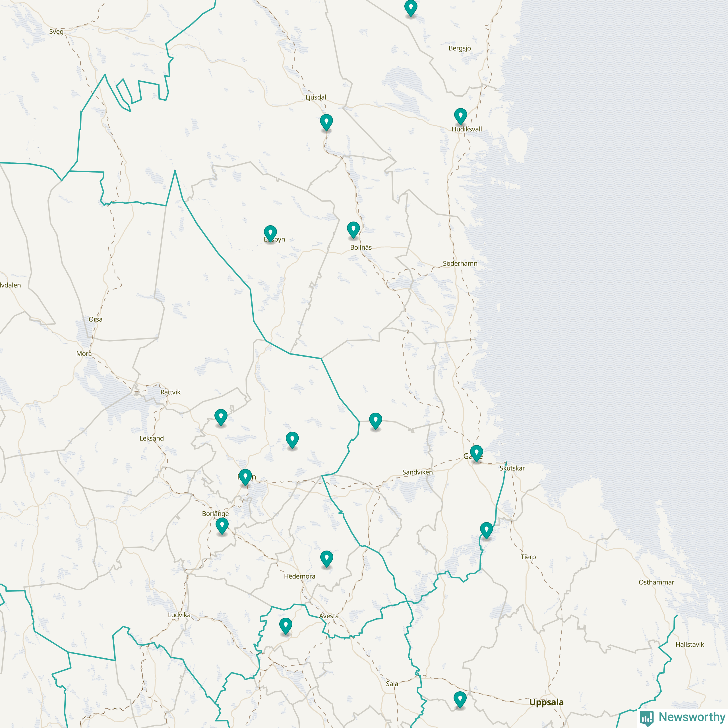Click the Uppsala city label
The height and width of the screenshot is (728, 728).
pyautogui.click(x=546, y=702)
